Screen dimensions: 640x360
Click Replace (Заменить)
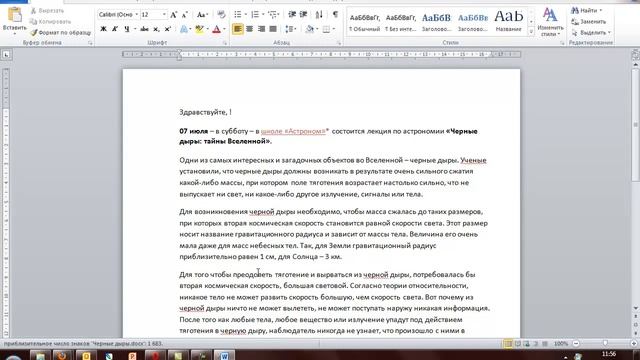pyautogui.click(x=589, y=22)
